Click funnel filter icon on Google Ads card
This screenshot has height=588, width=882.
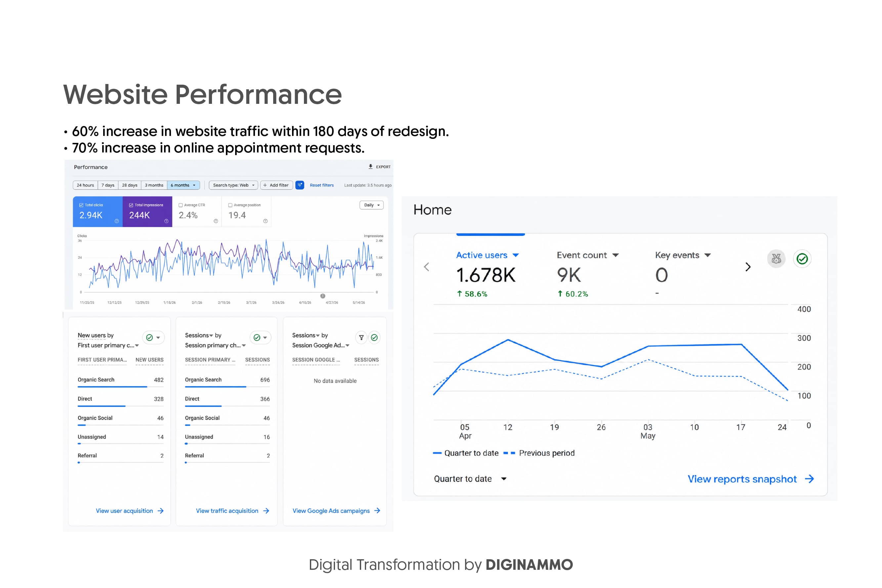click(361, 338)
